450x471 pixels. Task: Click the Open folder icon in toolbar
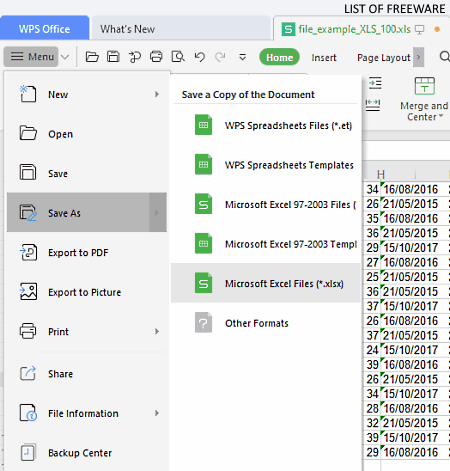[92, 57]
